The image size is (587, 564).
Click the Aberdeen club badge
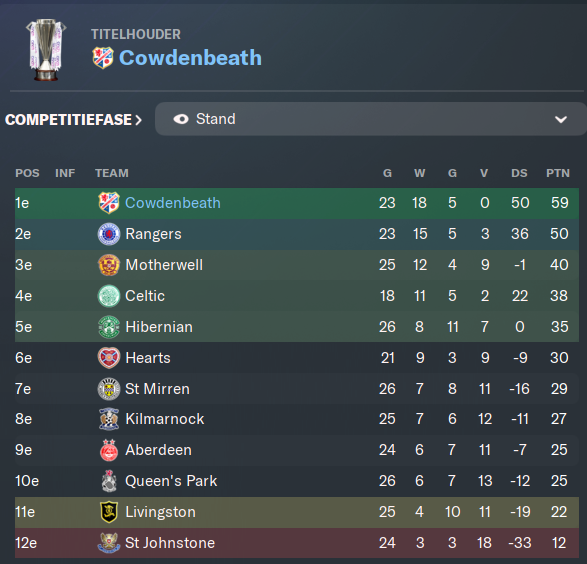109,450
